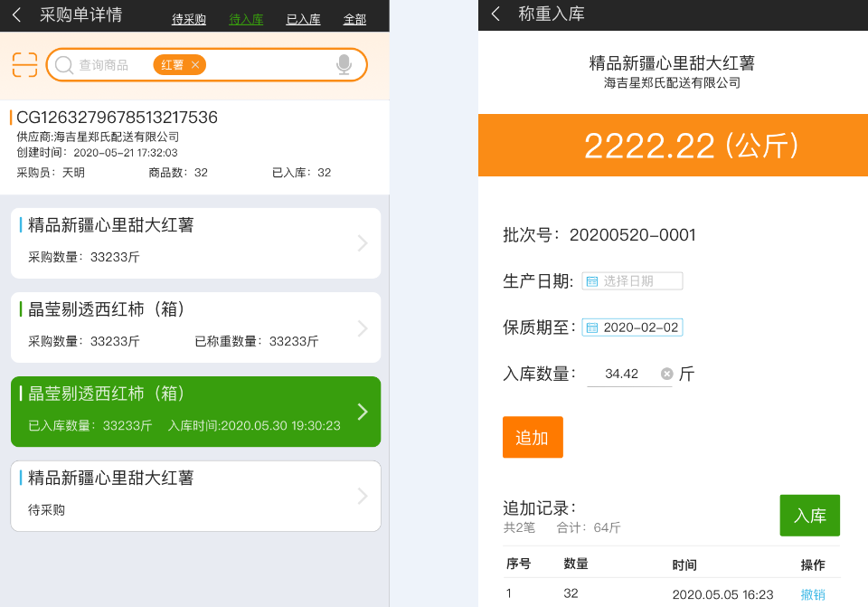Tap the magnifier search icon
Viewport: 868px width, 607px height.
pos(64,65)
